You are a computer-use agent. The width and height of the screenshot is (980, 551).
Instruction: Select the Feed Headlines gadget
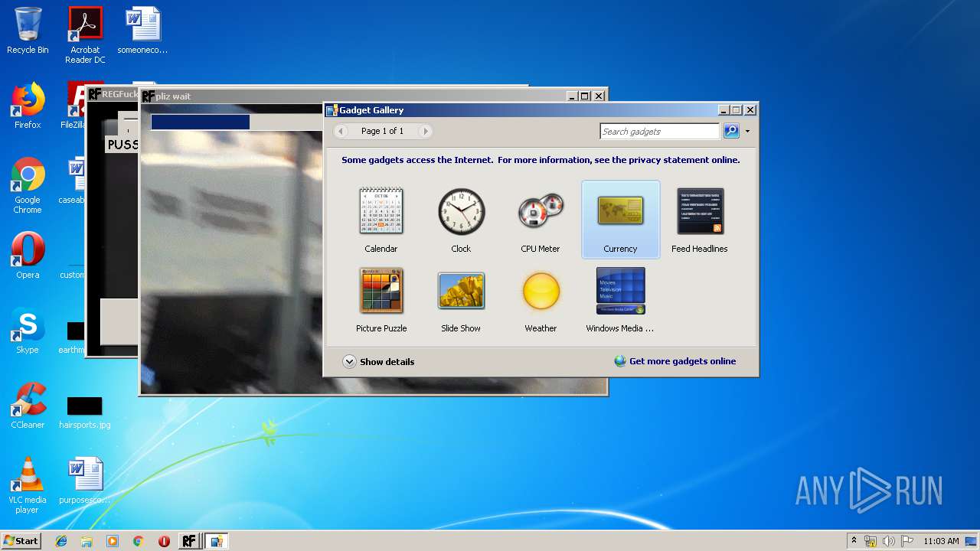click(x=700, y=220)
